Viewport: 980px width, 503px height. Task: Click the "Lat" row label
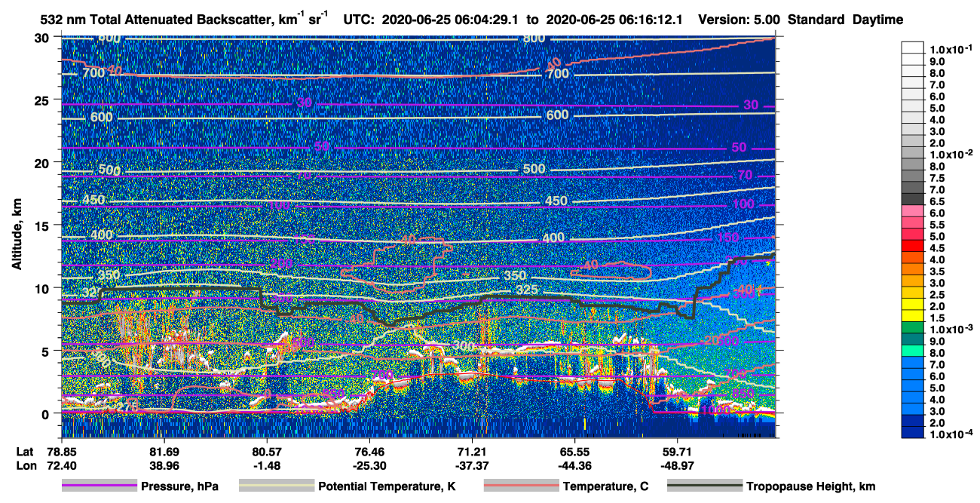pyautogui.click(x=25, y=451)
